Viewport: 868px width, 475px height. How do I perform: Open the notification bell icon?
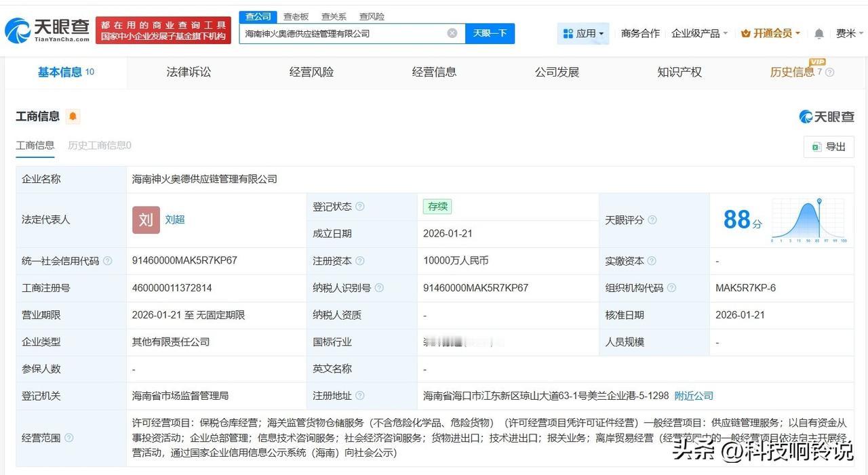pos(818,33)
